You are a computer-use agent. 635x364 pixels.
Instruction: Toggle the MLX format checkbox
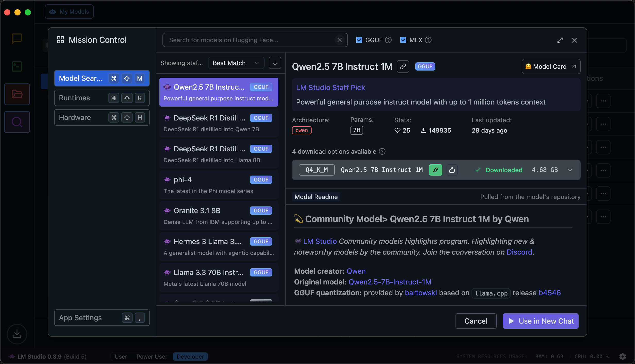[403, 40]
